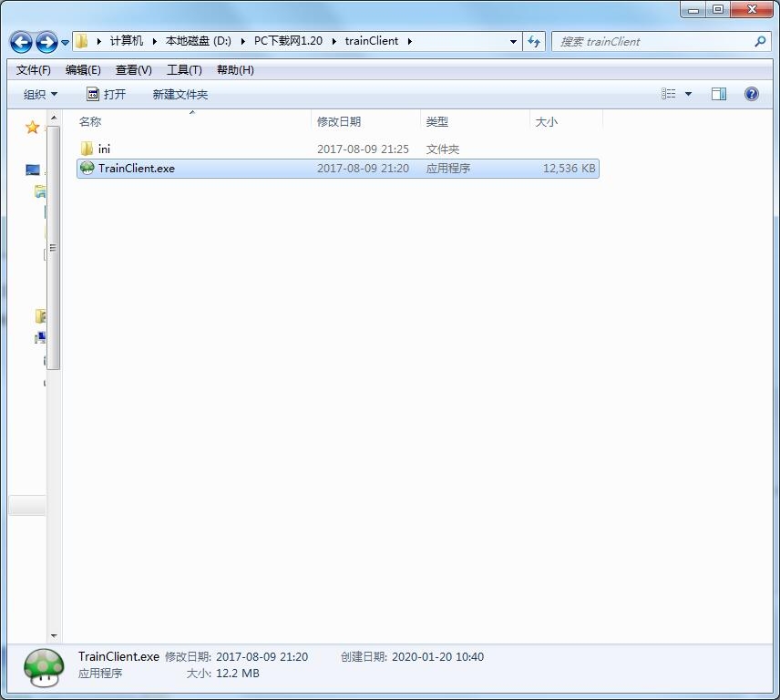Click the navigation pane scrollbar thumb
Image resolution: width=780 pixels, height=700 pixels.
click(54, 247)
